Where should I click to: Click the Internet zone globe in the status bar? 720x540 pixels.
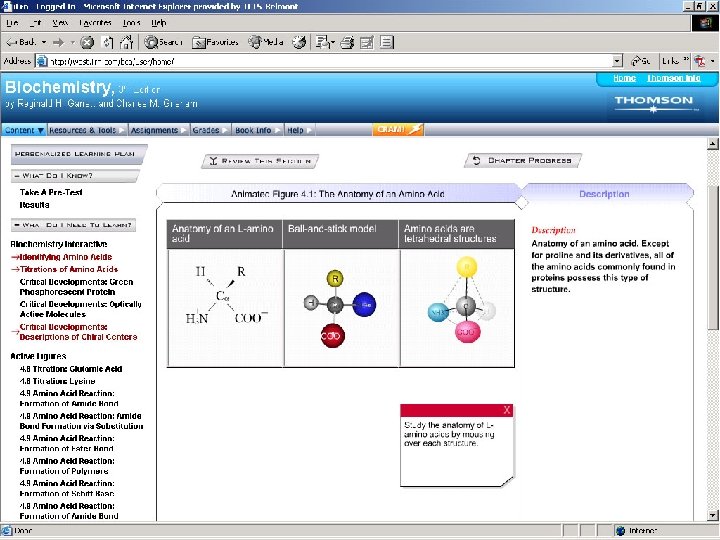620,531
